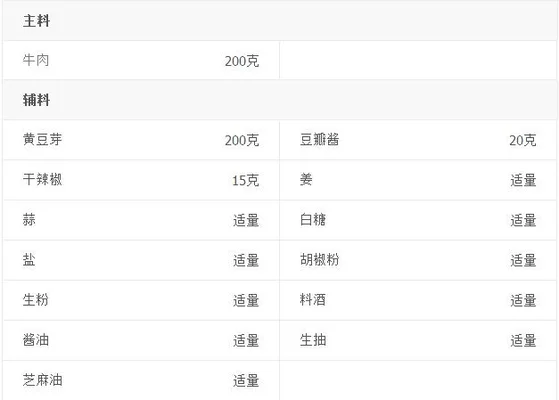Open the 黄豆芽 ingredient link
The width and height of the screenshot is (559, 400).
[42, 139]
